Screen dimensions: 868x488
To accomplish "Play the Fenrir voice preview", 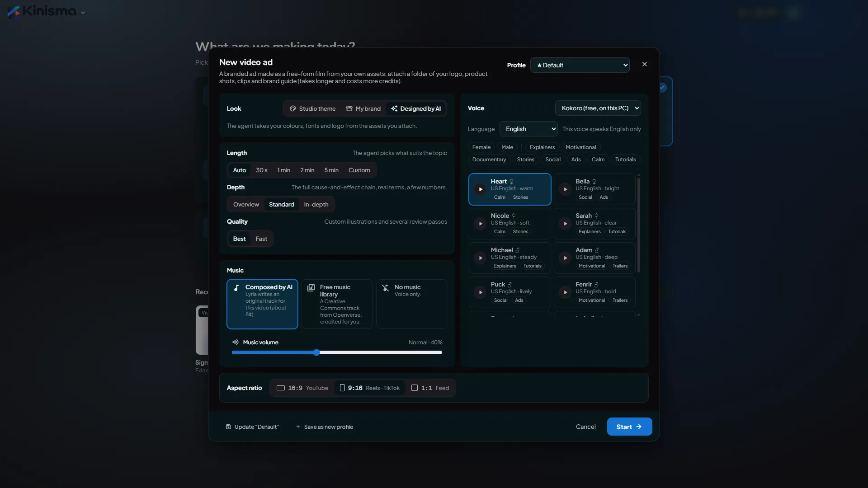I will (x=565, y=292).
